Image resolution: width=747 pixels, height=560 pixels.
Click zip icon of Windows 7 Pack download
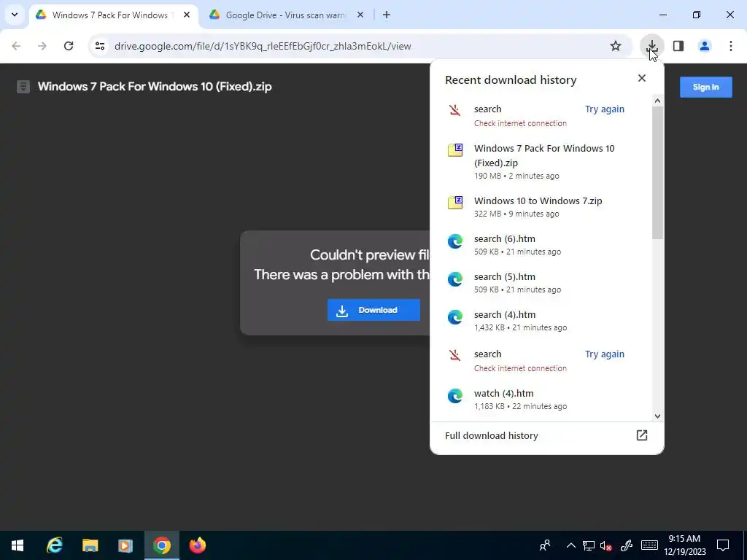pyautogui.click(x=455, y=150)
